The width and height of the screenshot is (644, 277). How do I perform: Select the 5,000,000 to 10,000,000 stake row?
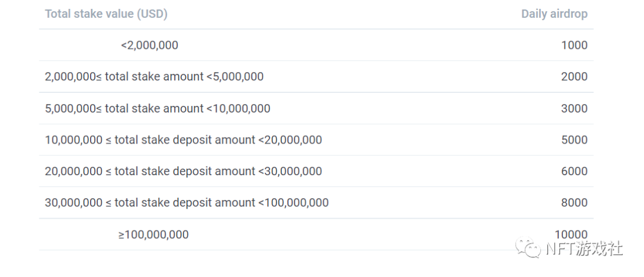tap(157, 108)
